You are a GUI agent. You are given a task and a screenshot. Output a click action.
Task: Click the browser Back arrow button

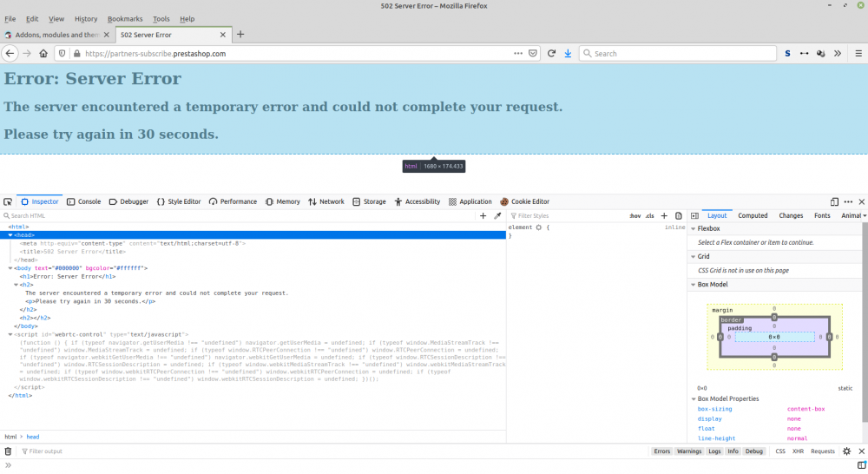[10, 54]
